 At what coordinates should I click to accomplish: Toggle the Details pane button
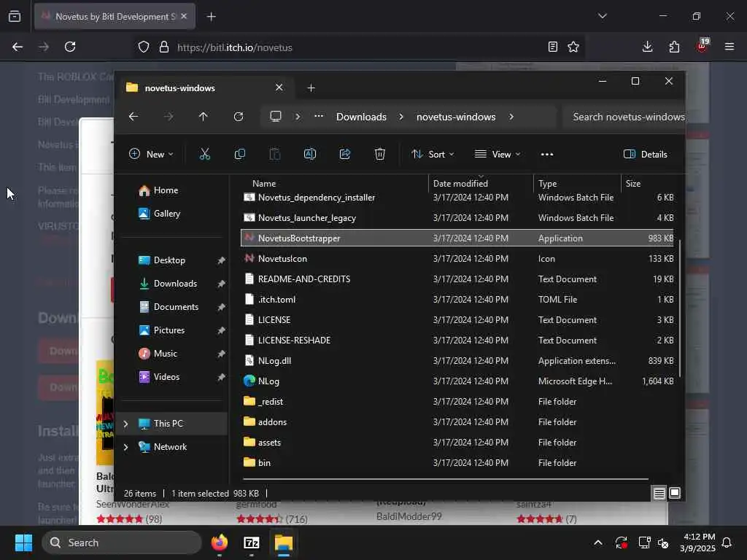(646, 155)
